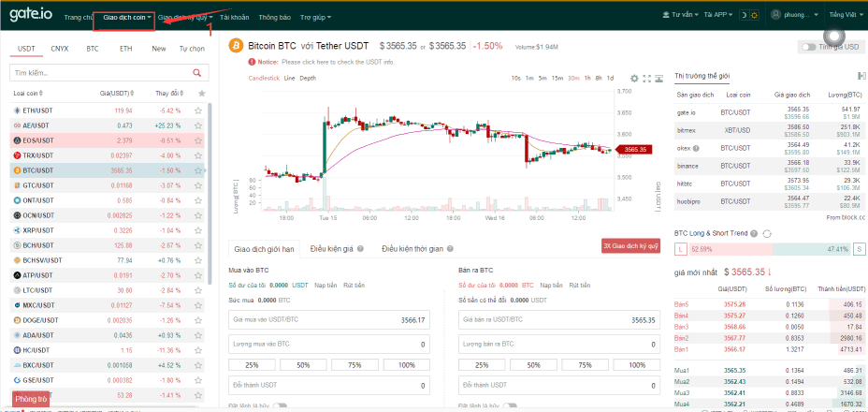Favorite the GTC/USDT pair star
Image resolution: width=868 pixels, height=412 pixels.
(x=198, y=185)
